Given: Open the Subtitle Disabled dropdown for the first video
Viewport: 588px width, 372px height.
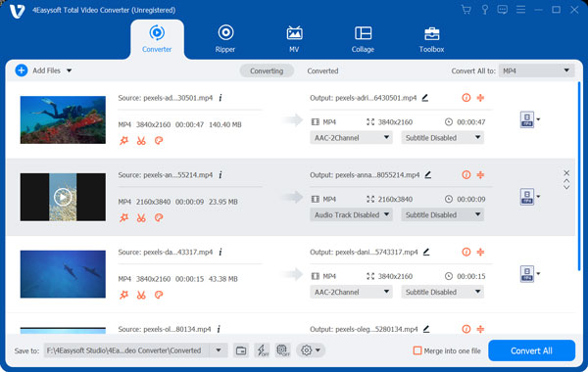Looking at the screenshot, I should point(443,138).
